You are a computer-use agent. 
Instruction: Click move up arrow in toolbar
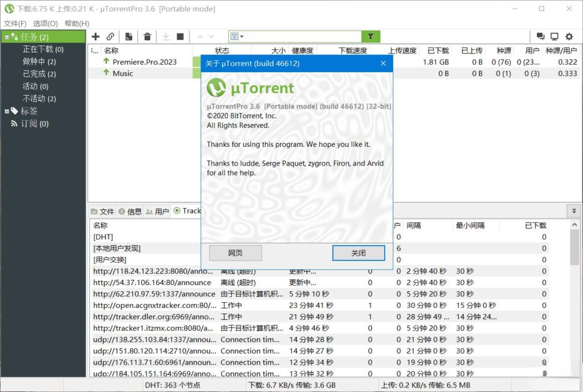pos(200,36)
